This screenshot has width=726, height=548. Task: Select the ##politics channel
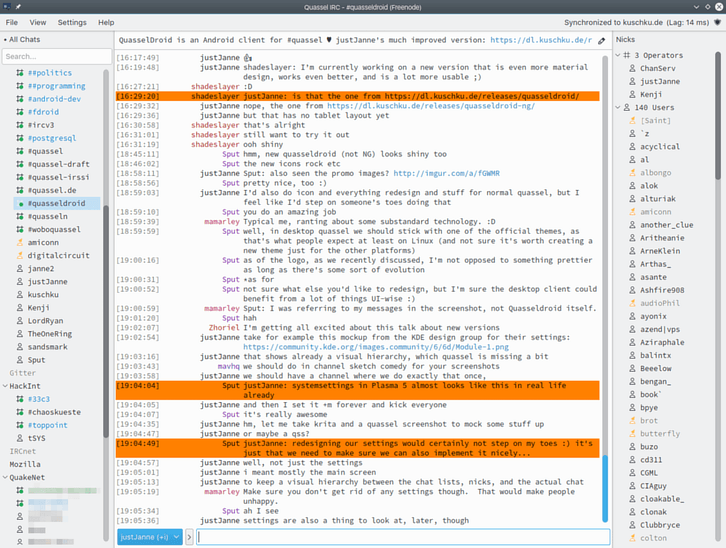pyautogui.click(x=50, y=73)
